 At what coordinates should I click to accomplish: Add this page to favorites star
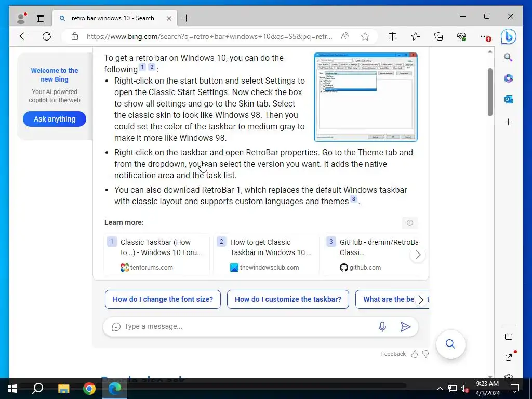point(365,36)
